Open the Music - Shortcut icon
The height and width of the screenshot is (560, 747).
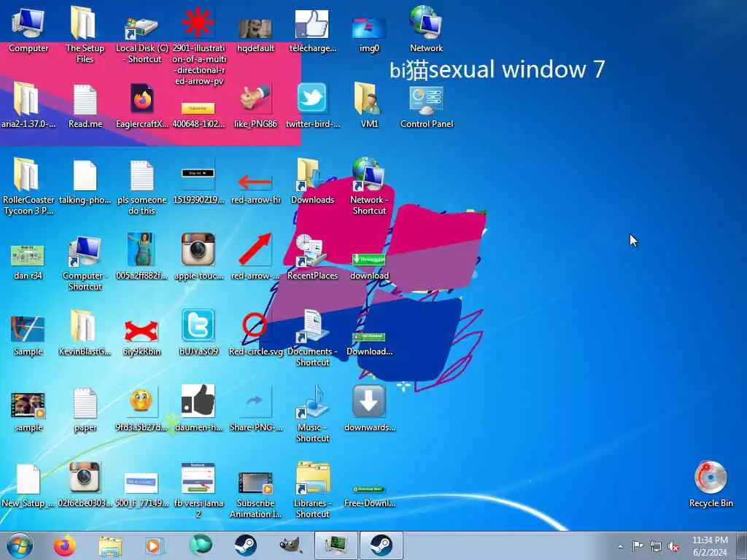click(312, 413)
